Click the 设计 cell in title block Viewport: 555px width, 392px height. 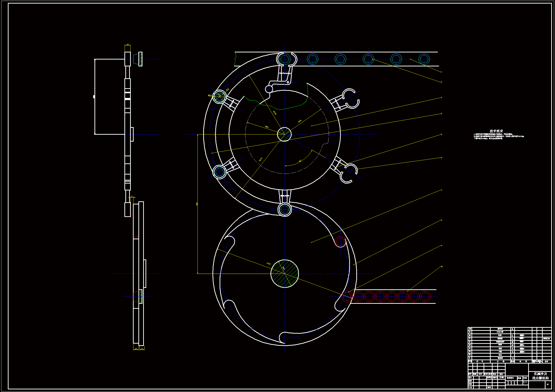470,378
